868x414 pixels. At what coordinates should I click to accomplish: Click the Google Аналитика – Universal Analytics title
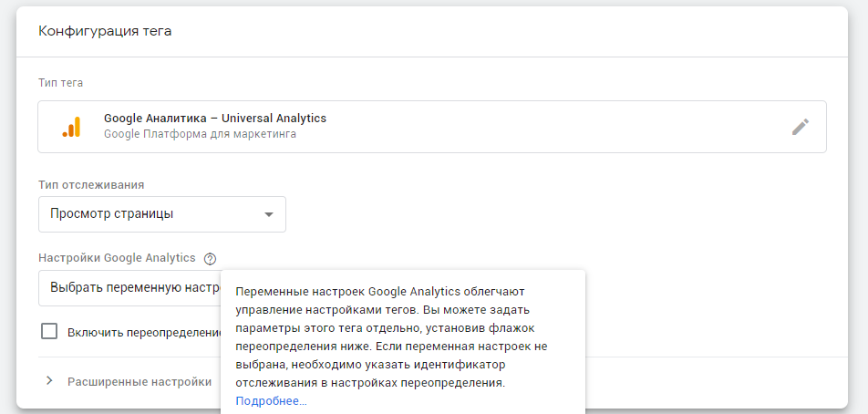(x=215, y=118)
